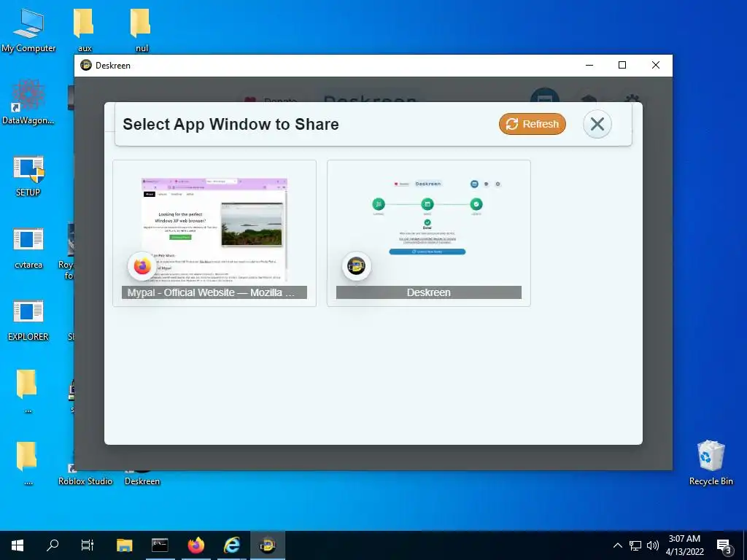747x560 pixels.
Task: Open File Explorer from the taskbar
Action: tap(124, 545)
